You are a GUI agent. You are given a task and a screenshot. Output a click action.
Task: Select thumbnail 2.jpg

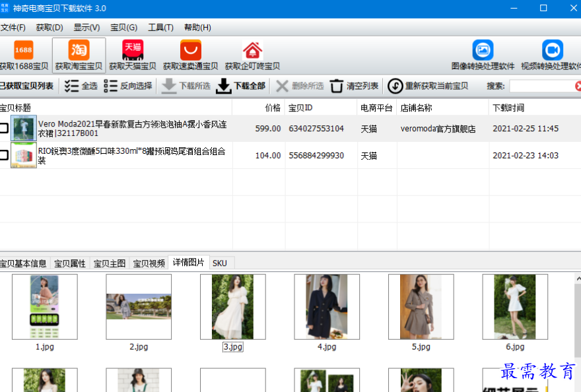tap(139, 307)
